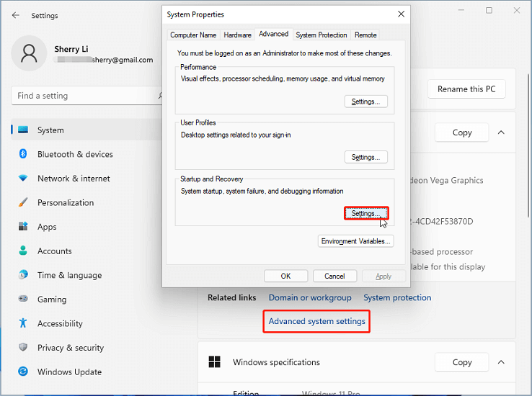
Task: Switch to the Computer Name tab
Action: click(193, 35)
